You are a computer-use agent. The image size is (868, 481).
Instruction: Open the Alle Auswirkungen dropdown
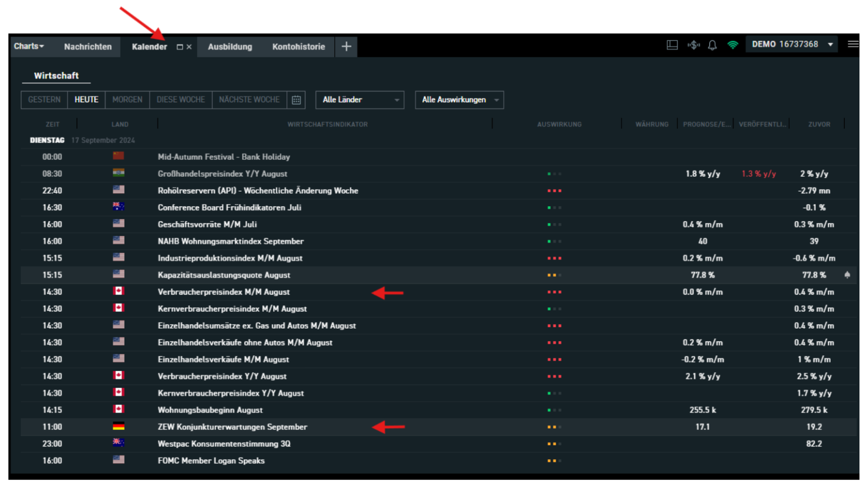[458, 100]
